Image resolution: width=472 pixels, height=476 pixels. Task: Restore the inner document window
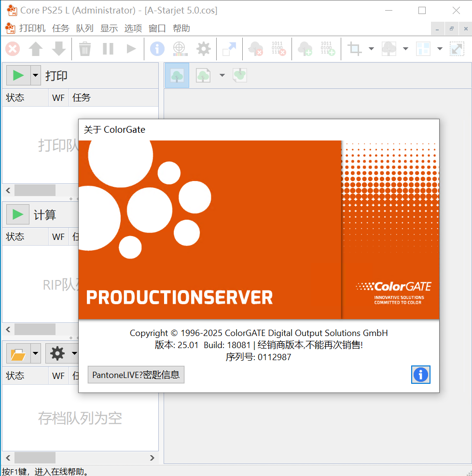point(452,29)
